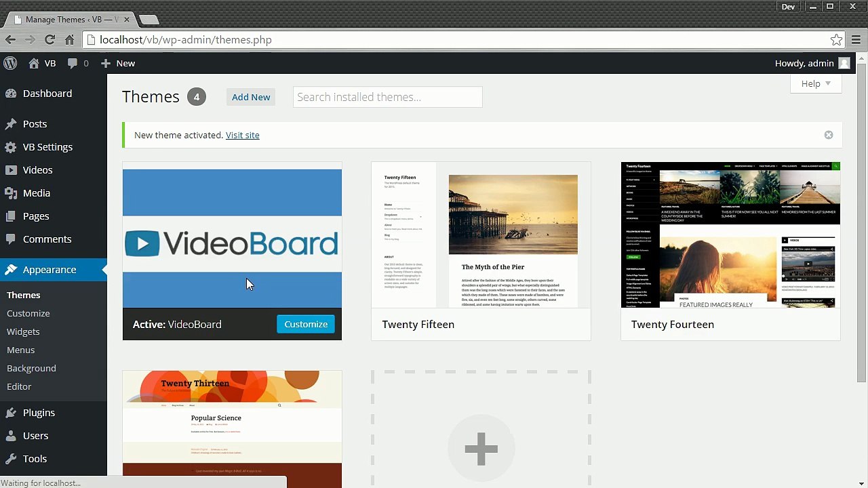Click the VB Settings gear icon
Image resolution: width=868 pixels, height=488 pixels.
[x=11, y=147]
